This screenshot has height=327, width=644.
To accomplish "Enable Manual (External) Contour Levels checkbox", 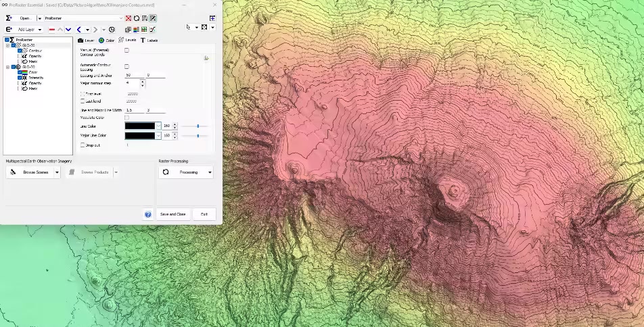I will point(127,51).
